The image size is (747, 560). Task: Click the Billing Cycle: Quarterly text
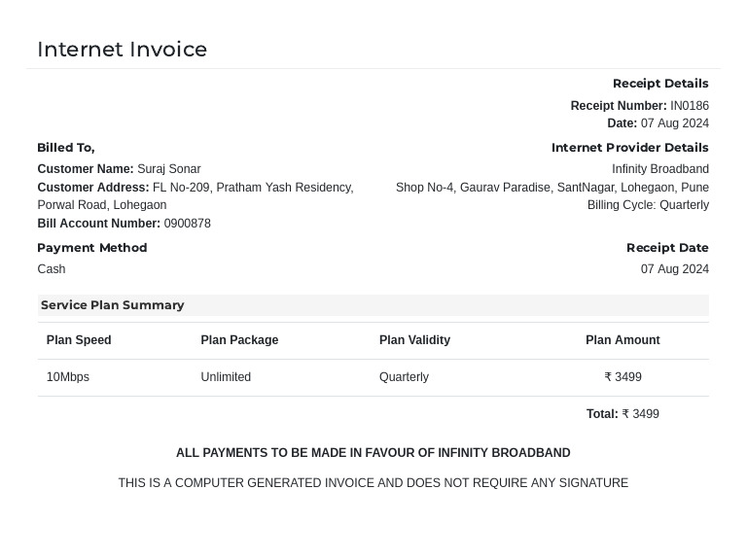[x=648, y=205]
